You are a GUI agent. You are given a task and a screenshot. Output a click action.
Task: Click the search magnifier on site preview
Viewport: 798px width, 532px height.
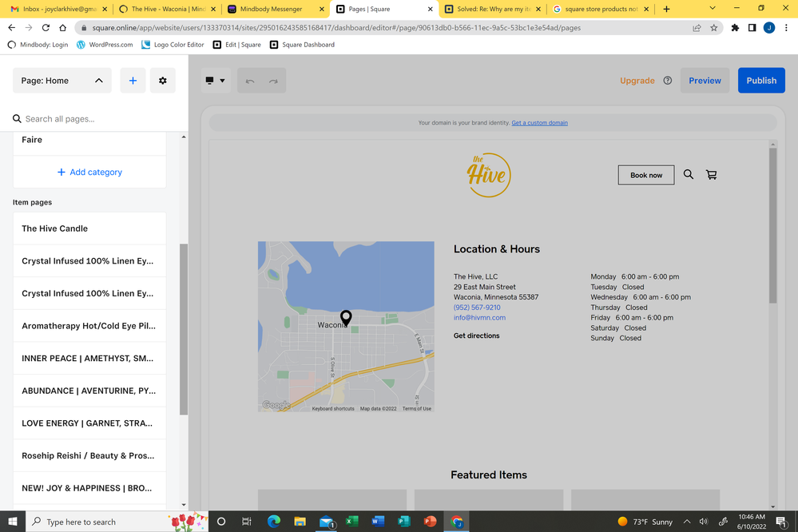(x=689, y=175)
